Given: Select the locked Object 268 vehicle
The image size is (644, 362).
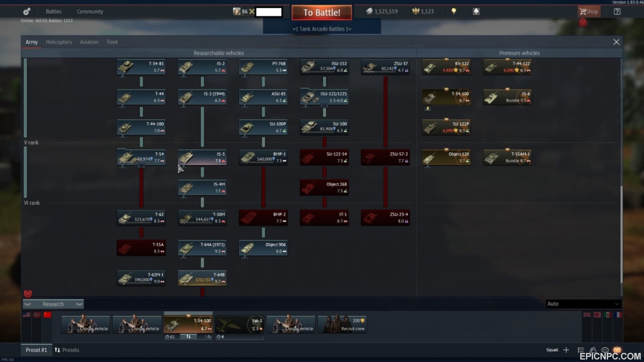Looking at the screenshot, I should 325,188.
